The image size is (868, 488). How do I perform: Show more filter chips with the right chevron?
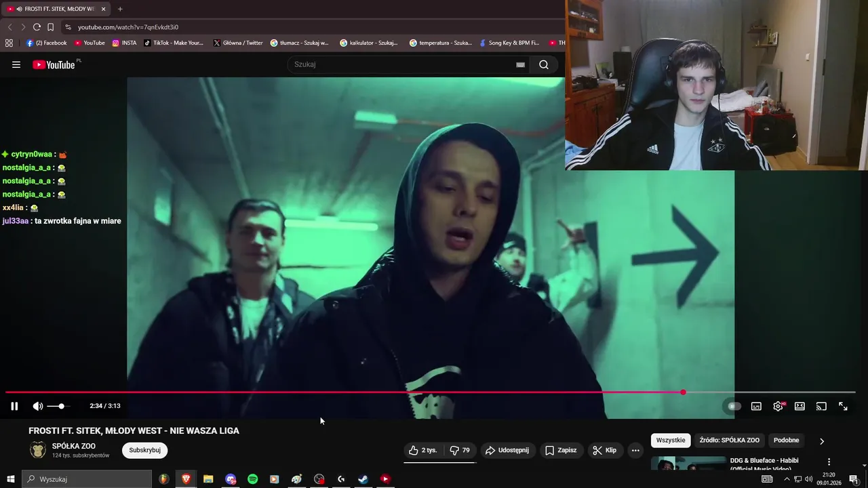822,441
